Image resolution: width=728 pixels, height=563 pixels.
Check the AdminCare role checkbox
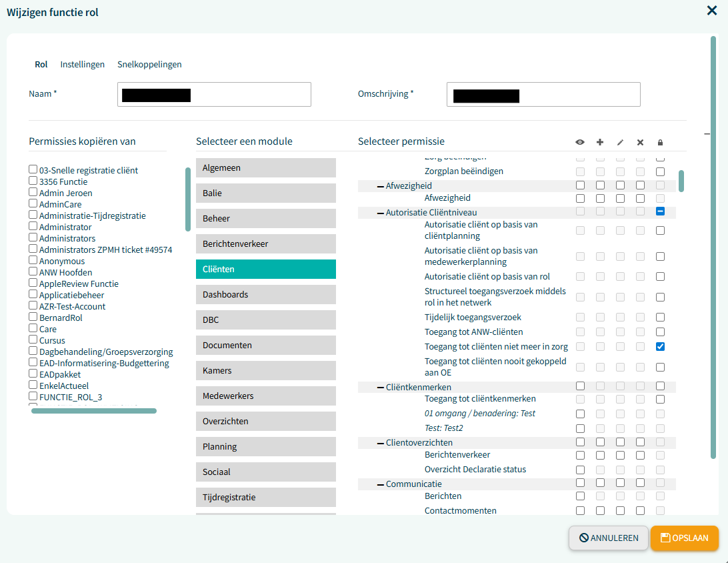pos(33,204)
